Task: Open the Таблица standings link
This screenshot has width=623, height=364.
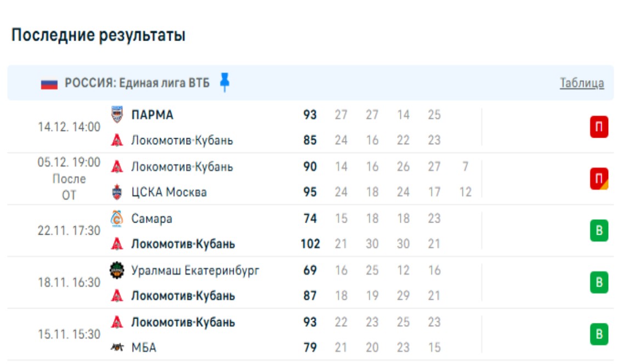Action: click(582, 83)
